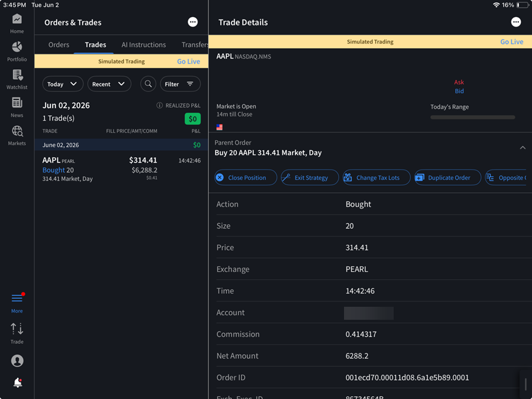The height and width of the screenshot is (399, 532).
Task: Click the Exchange value PEARL
Action: coord(356,269)
